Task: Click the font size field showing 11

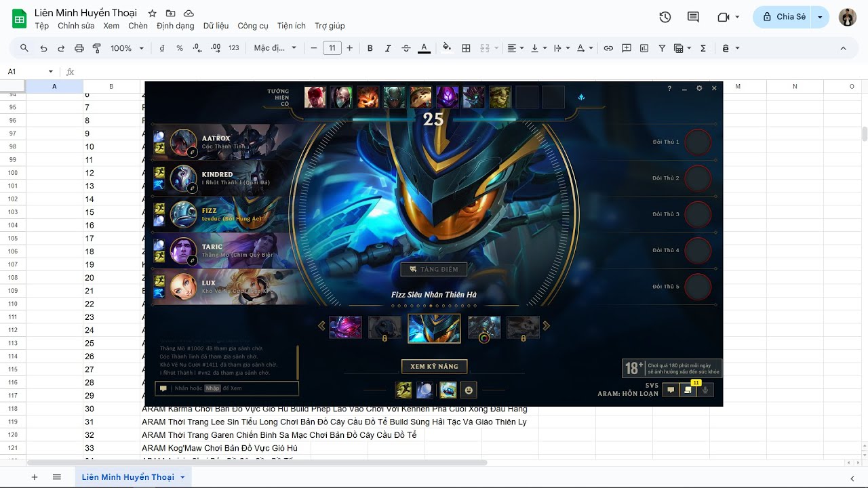Action: [x=332, y=48]
